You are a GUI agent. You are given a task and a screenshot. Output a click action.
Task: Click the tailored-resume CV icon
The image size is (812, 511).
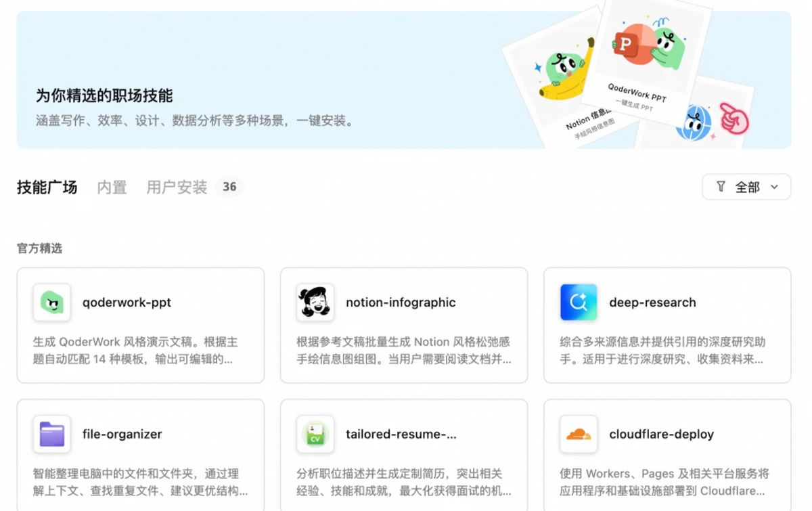(x=315, y=435)
